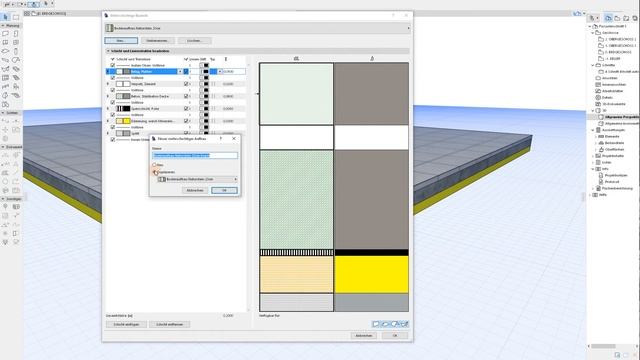The height and width of the screenshot is (360, 640).
Task: Select 3D-Dokumente in the Navigator tree
Action: tap(614, 104)
